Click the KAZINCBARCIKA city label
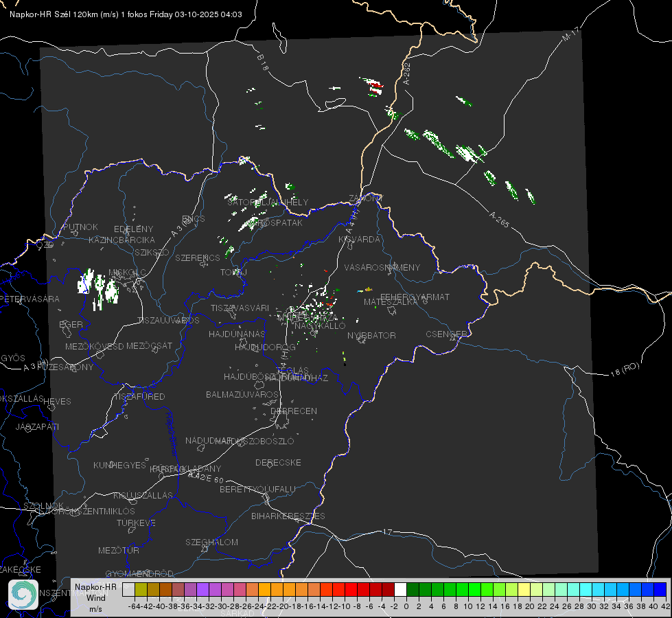Screen dimensions: 672x618 pos(121,240)
